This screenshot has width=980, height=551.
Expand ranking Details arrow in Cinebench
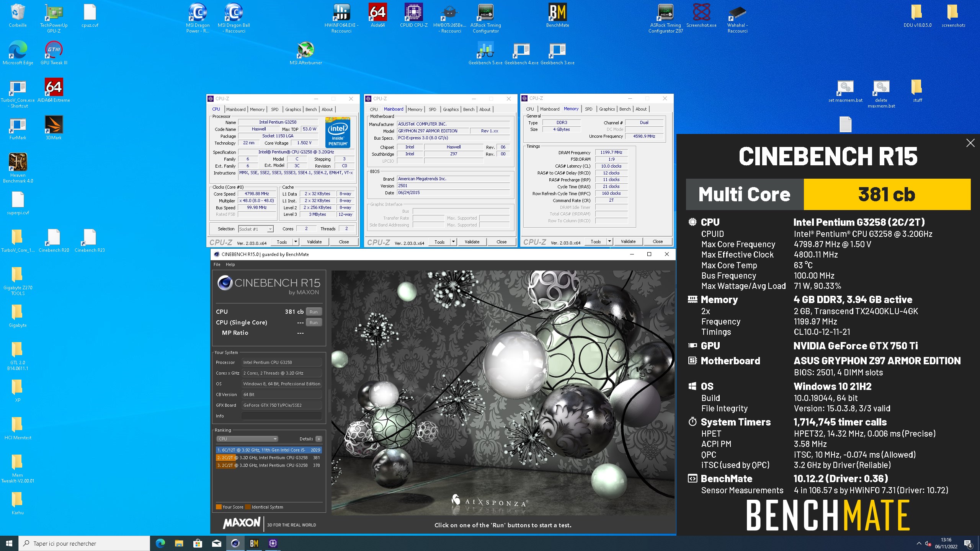319,439
